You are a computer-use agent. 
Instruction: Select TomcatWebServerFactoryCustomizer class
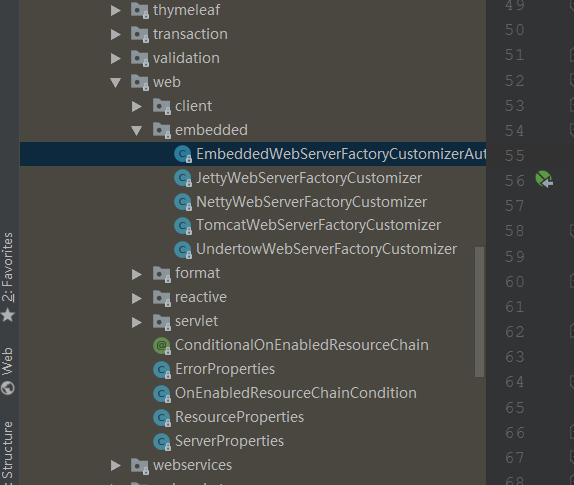[318, 225]
